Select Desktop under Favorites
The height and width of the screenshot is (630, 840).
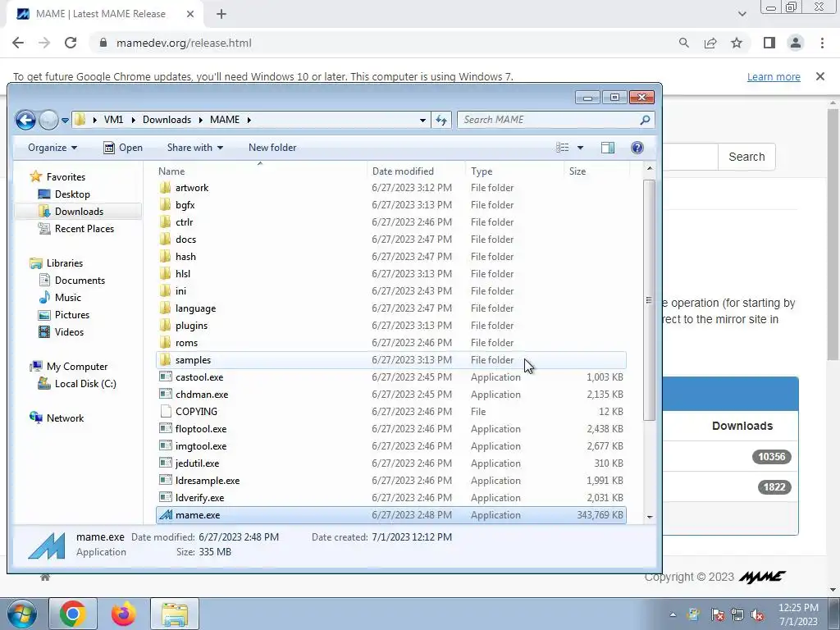click(x=64, y=194)
